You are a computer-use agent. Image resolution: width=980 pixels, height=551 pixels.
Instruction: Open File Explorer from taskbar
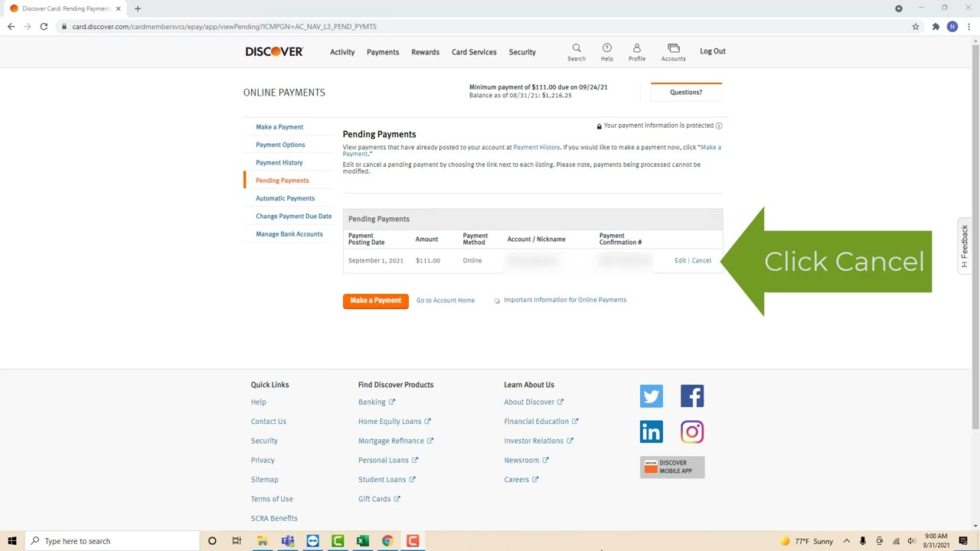click(262, 541)
